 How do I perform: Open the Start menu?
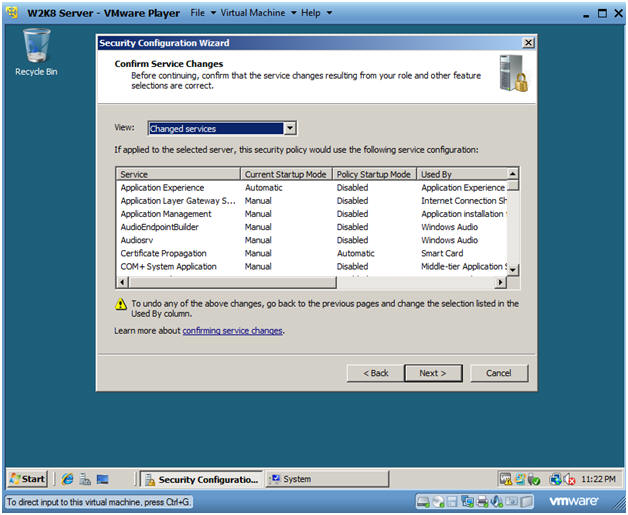28,479
